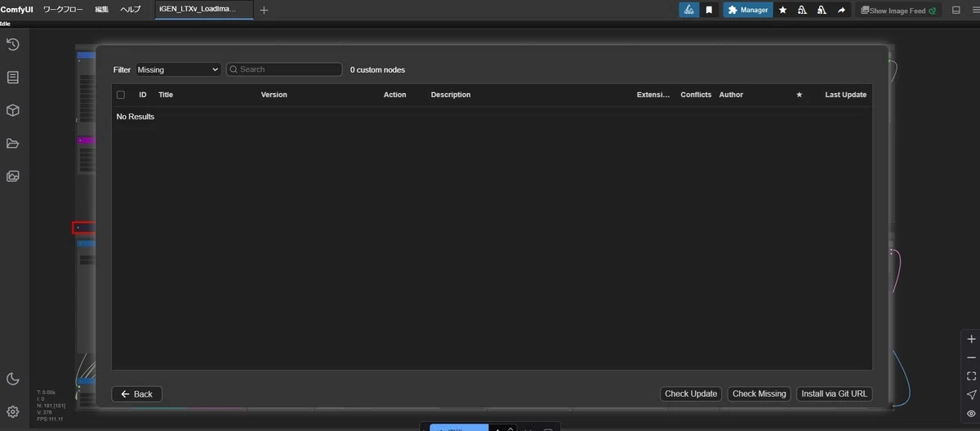Toggle dark theme with the moon icon
980x431 pixels.
[12, 379]
